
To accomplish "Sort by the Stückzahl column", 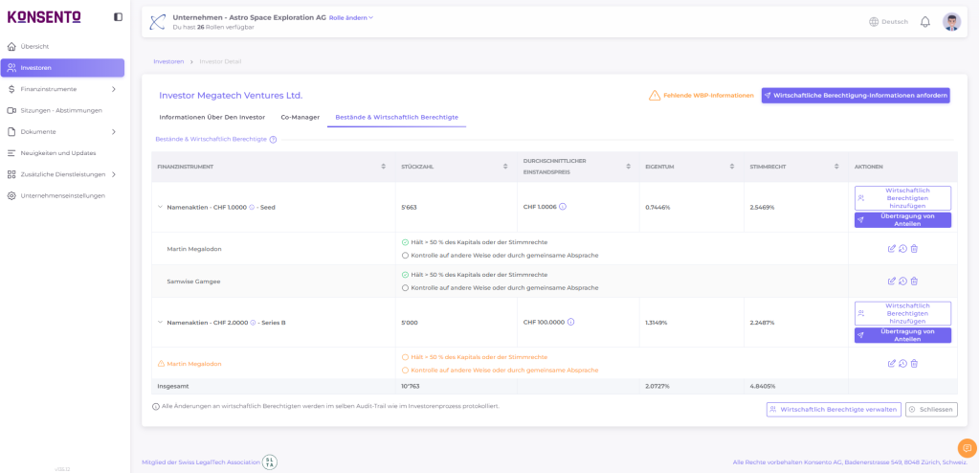I will (505, 167).
